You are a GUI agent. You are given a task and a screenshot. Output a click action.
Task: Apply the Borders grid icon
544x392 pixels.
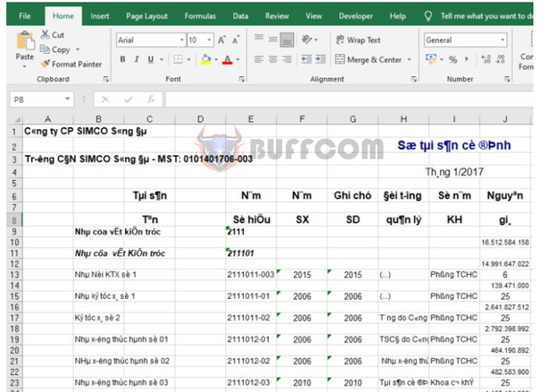pyautogui.click(x=178, y=59)
